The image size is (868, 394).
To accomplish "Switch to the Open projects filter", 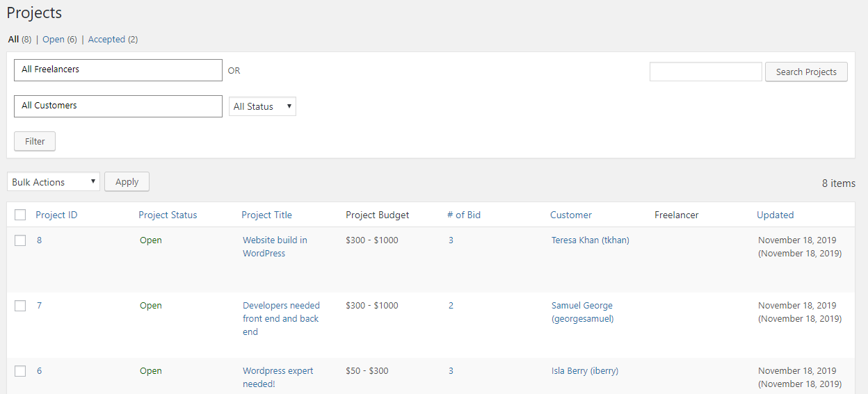I will point(54,40).
